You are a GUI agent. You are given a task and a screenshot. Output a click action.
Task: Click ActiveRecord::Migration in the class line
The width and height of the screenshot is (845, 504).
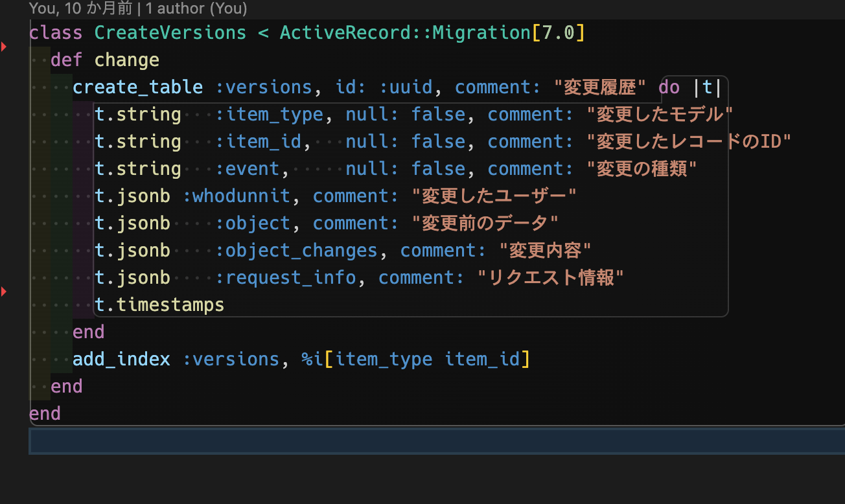coord(405,32)
